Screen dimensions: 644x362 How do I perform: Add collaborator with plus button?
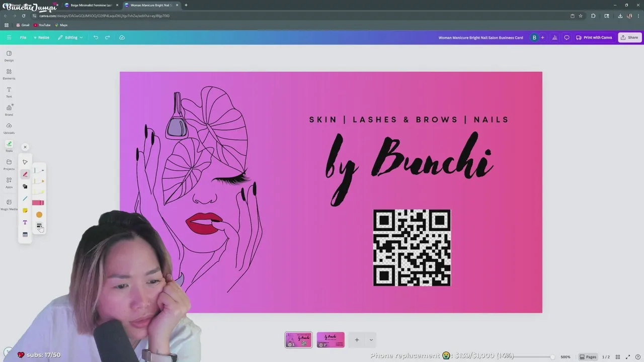(x=542, y=37)
